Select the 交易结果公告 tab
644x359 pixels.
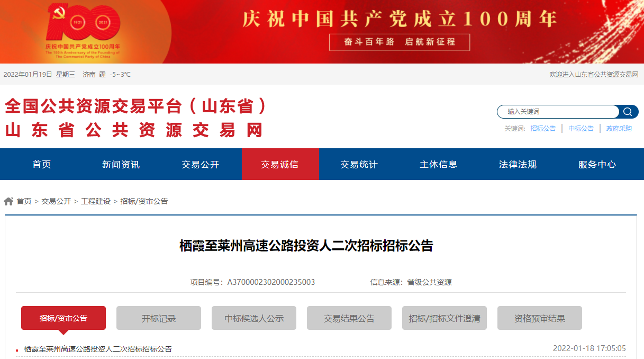(x=349, y=318)
